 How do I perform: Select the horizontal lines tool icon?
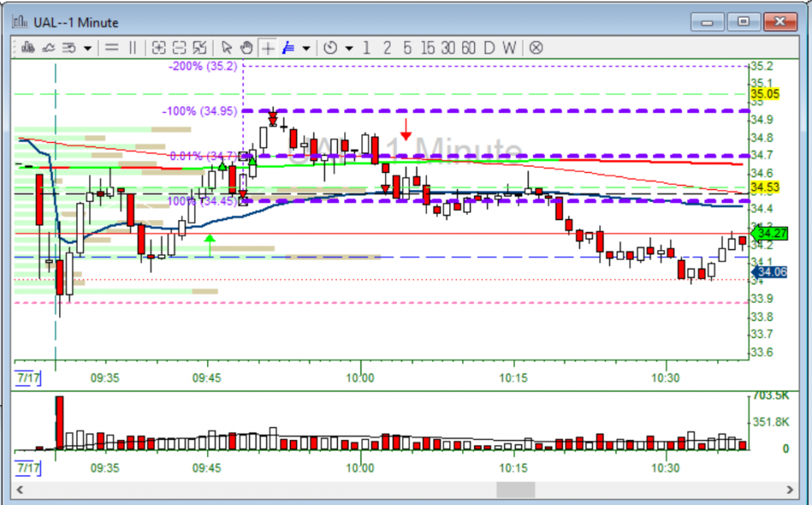pyautogui.click(x=112, y=48)
